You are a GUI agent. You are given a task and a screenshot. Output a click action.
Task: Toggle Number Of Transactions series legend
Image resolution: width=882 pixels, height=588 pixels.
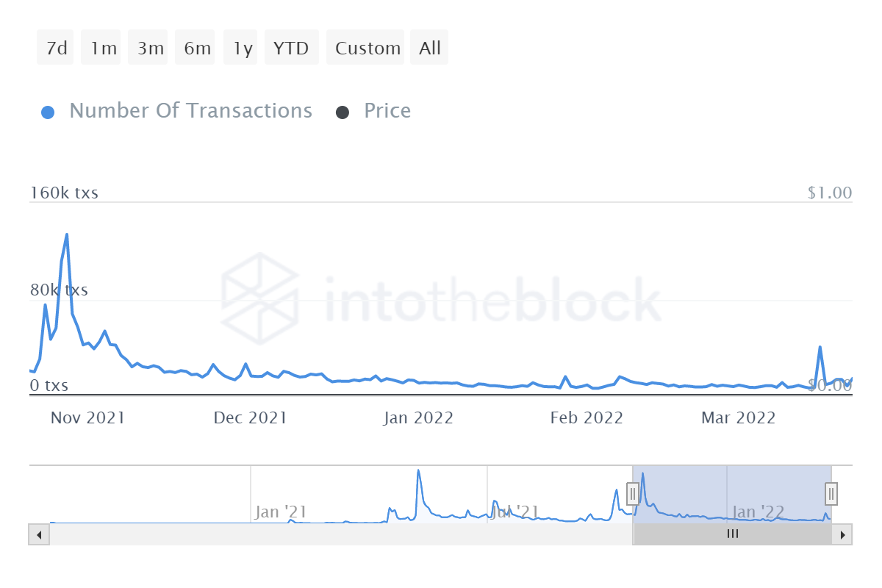190,111
